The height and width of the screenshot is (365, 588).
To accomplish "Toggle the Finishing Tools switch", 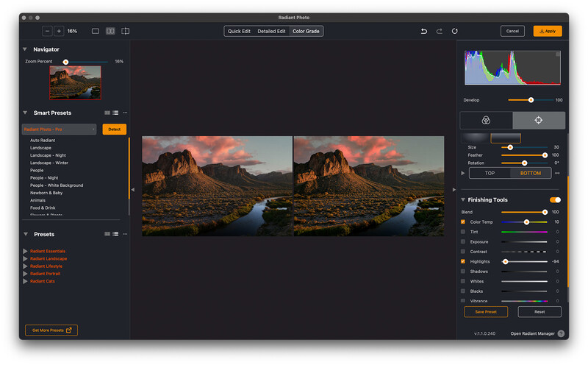I will point(555,199).
